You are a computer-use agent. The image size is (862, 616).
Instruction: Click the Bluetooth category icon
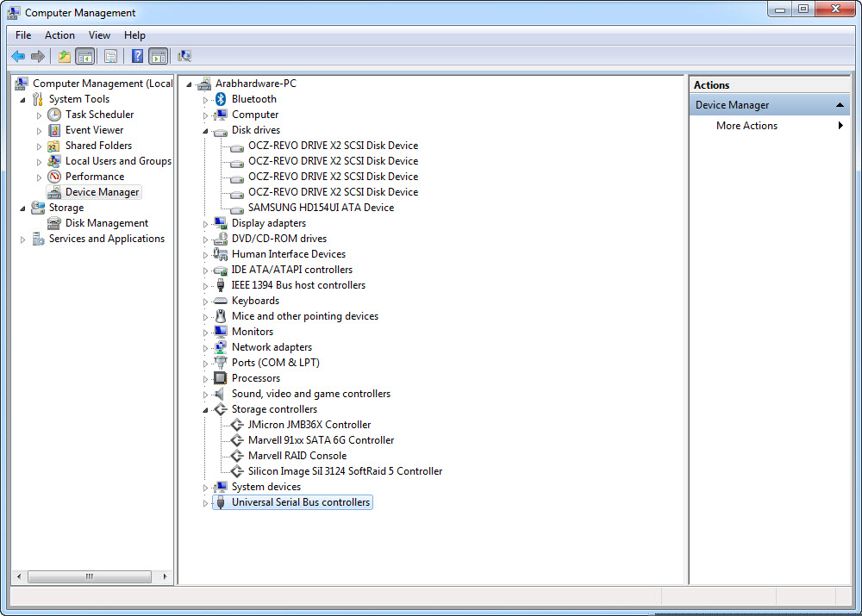pos(221,99)
